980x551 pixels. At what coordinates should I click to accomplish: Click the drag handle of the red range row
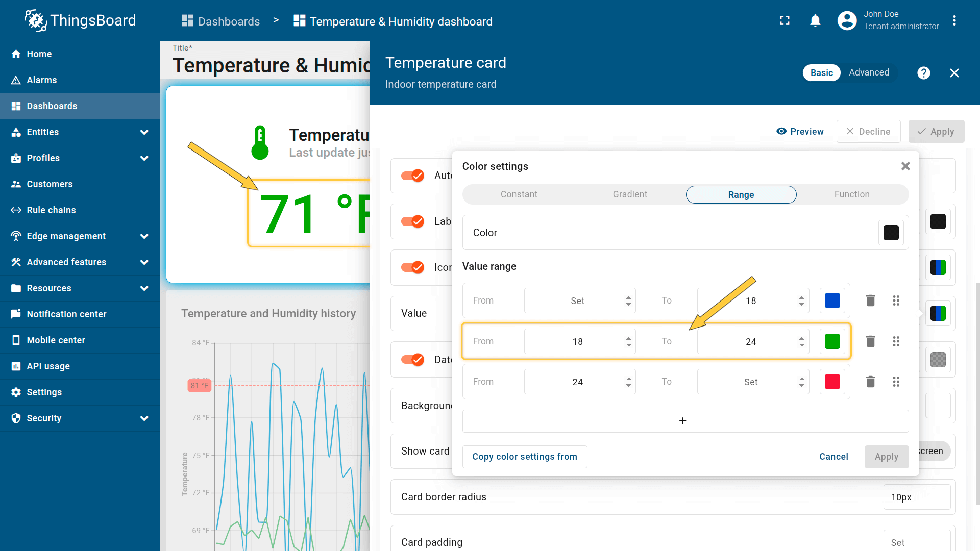click(x=896, y=382)
